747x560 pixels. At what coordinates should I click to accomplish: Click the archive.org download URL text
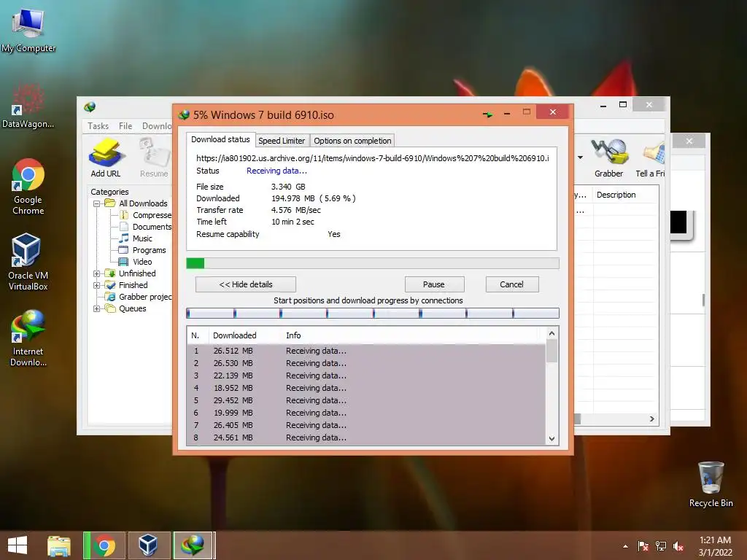coord(373,158)
